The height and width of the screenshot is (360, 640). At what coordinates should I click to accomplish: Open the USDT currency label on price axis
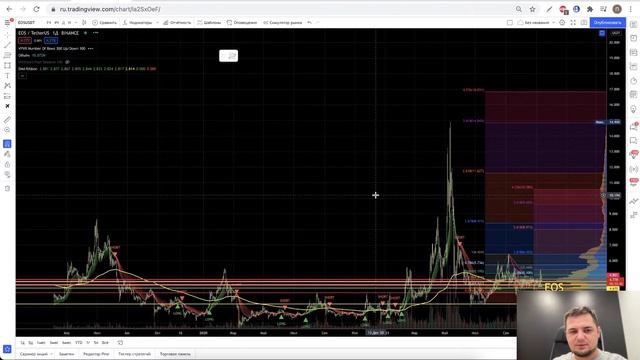click(x=616, y=33)
